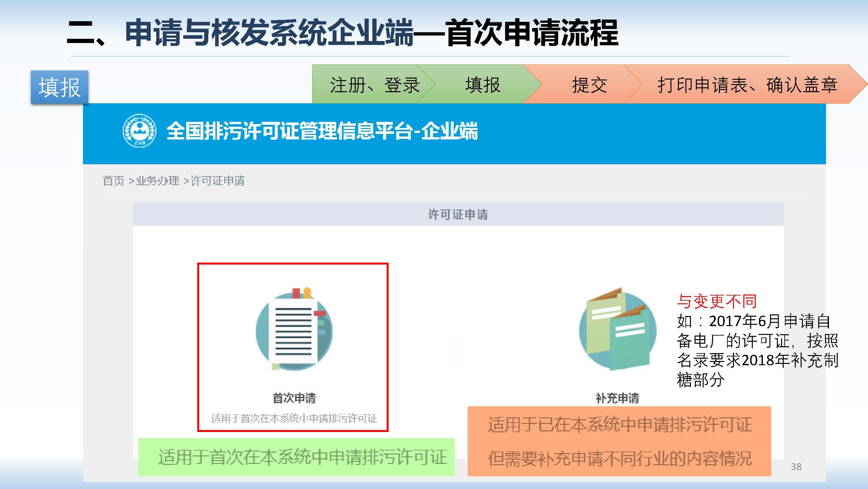
Task: Select the 提交 step arrow
Action: 589,84
